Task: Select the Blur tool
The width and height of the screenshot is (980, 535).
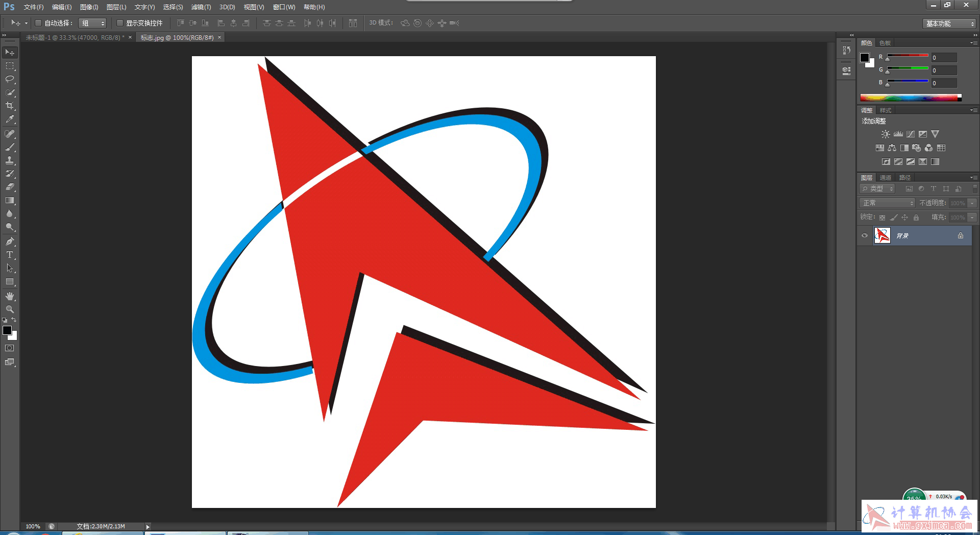Action: coord(10,213)
